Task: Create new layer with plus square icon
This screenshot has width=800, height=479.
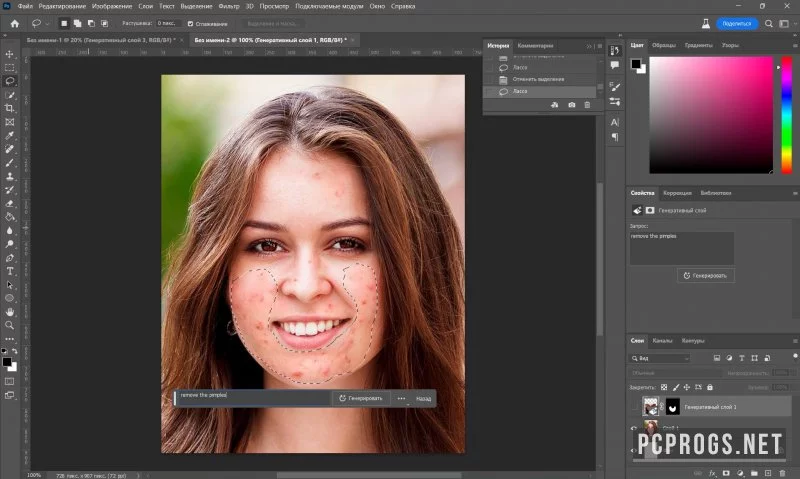Action: point(768,473)
